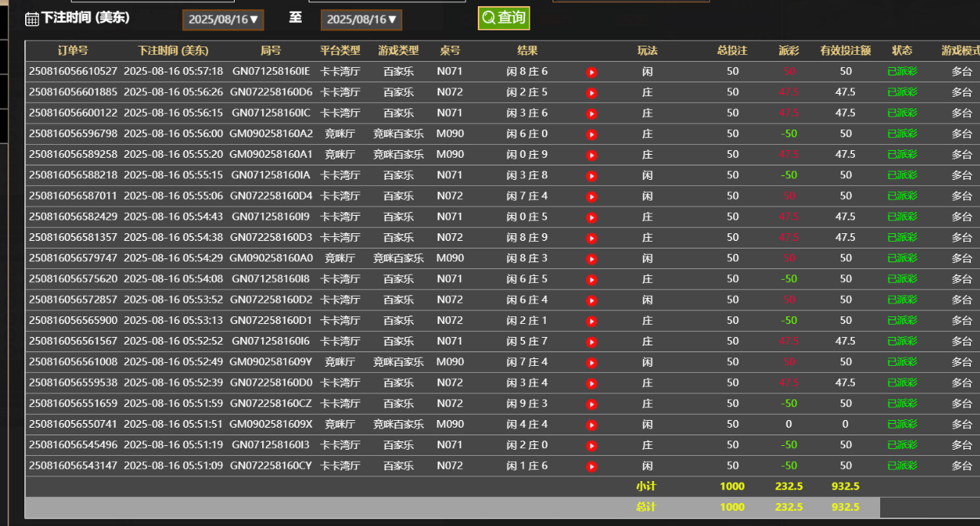Open replay icon for order 250816056589258
This screenshot has width=980, height=526.
tap(591, 155)
